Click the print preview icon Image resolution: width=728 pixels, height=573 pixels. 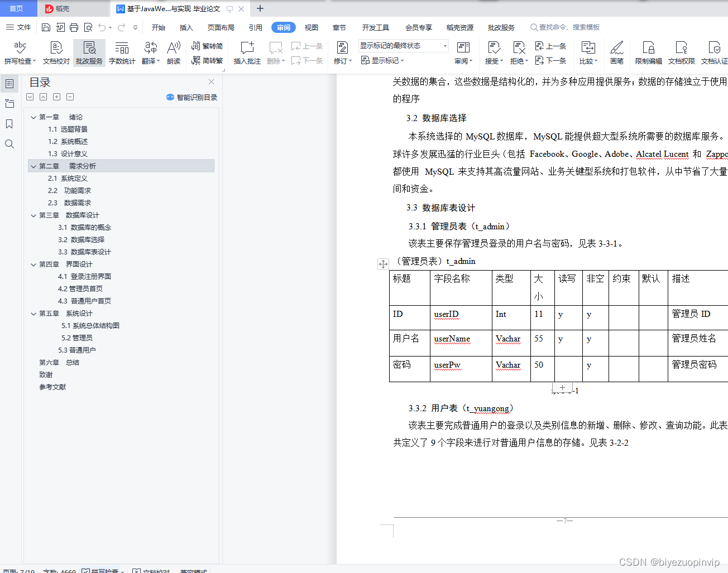(88, 27)
